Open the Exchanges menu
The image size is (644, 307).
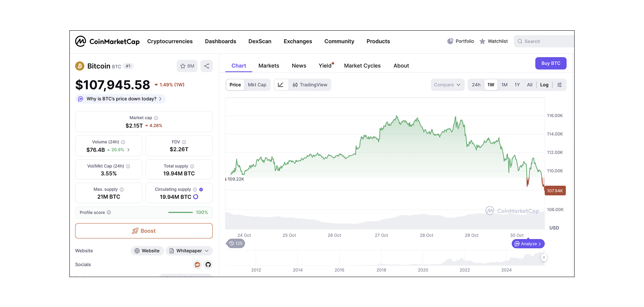coord(298,41)
